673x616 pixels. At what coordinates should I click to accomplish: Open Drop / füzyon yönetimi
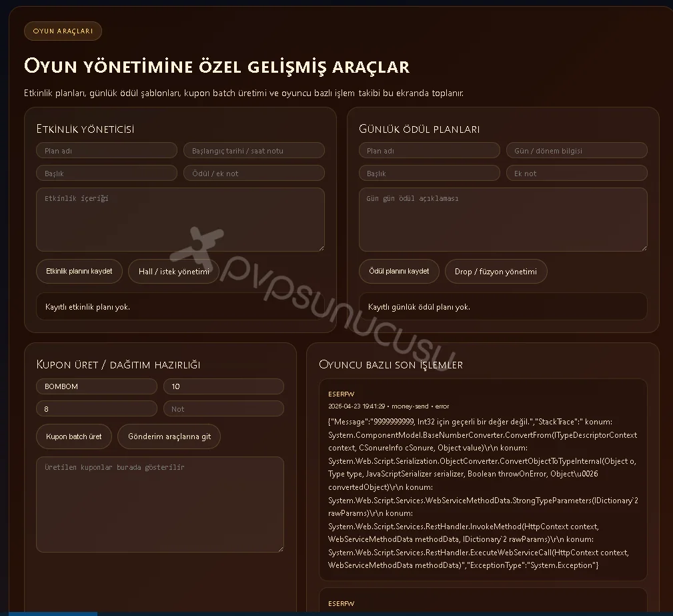[496, 271]
